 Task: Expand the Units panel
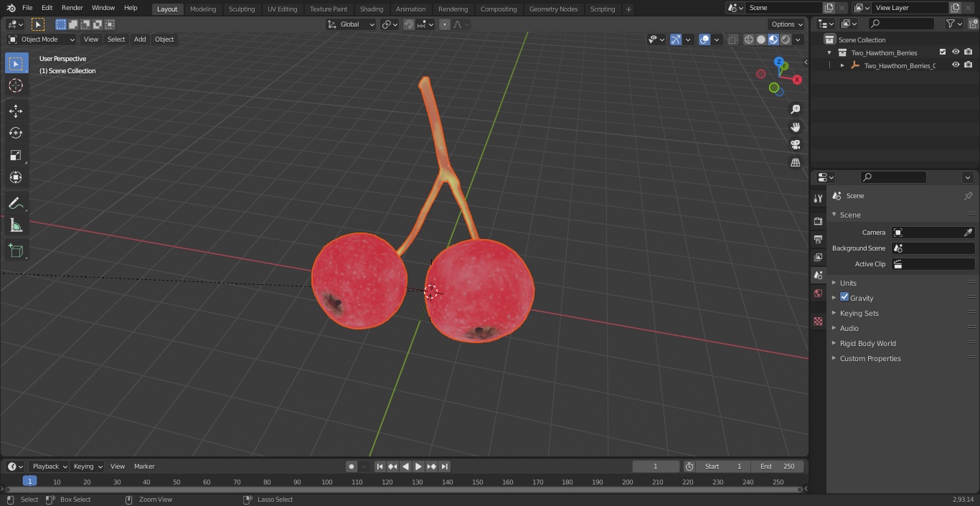pyautogui.click(x=848, y=283)
